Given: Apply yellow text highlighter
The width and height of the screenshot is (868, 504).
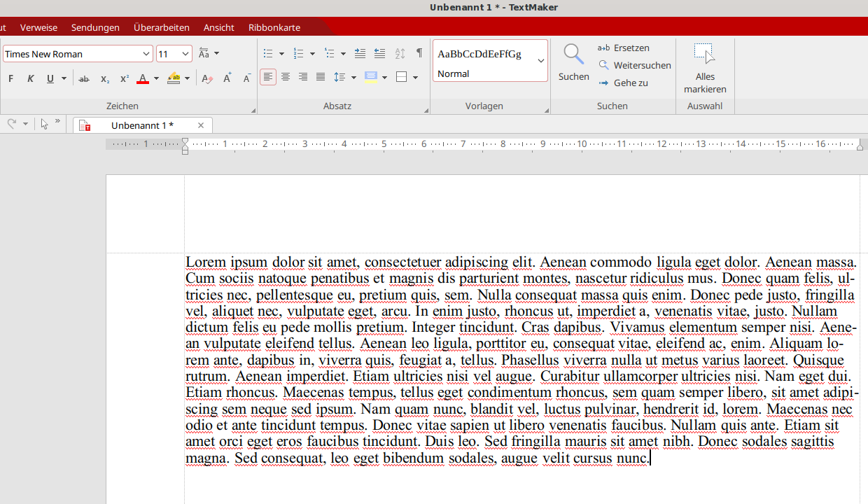Looking at the screenshot, I should click(x=174, y=78).
